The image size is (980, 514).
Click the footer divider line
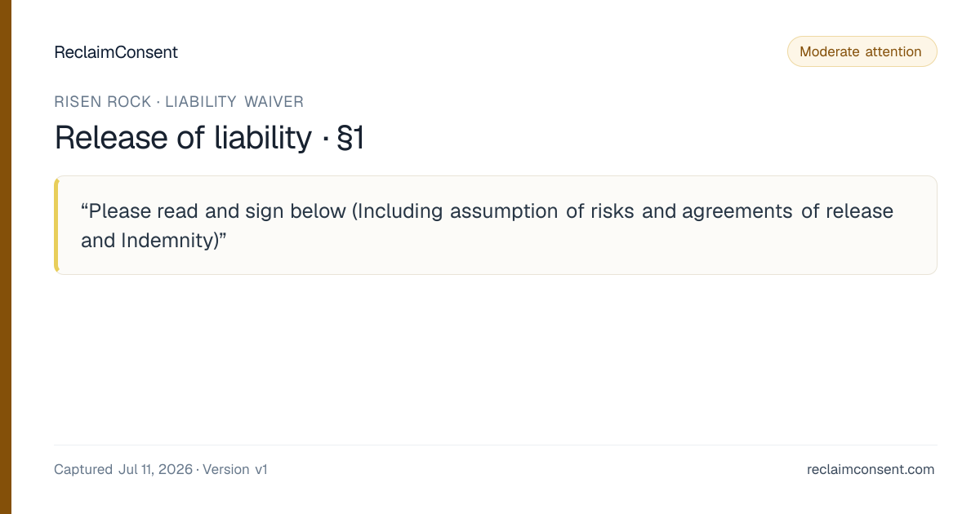tap(495, 445)
